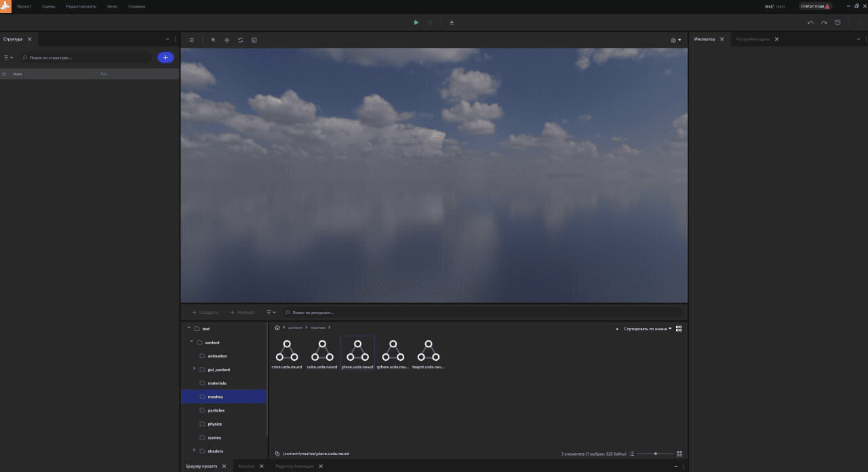Screen dimensions: 868x472
Task: Add new object with blue plus button
Action: pyautogui.click(x=165, y=58)
